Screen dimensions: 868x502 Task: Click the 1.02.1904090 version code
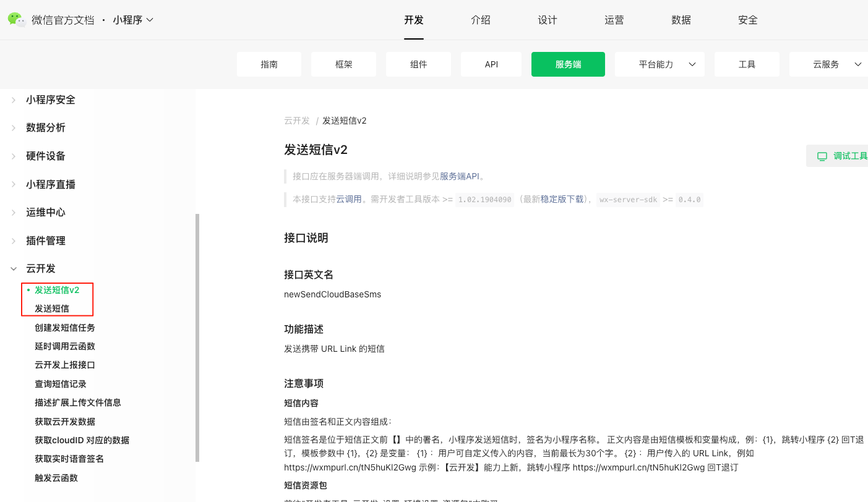click(x=485, y=200)
